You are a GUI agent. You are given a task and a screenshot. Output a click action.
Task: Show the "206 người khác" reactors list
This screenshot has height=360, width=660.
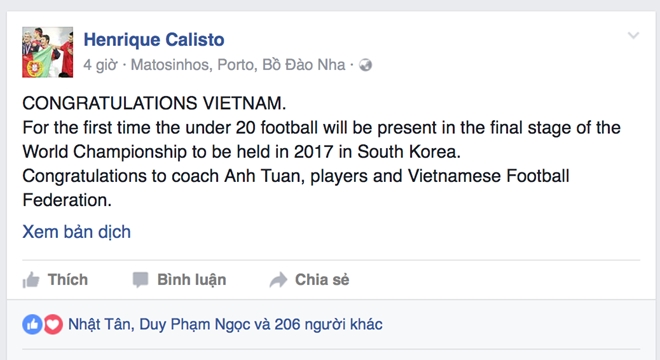[x=328, y=324]
